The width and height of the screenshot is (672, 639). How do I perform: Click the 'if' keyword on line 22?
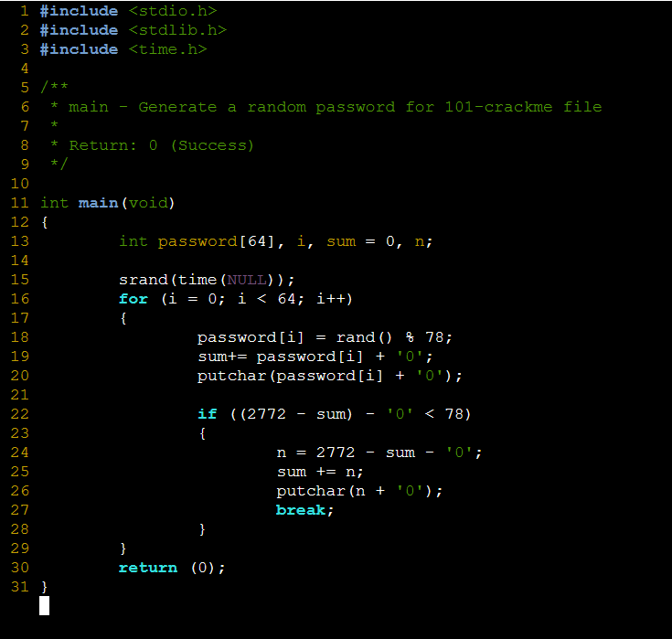(x=207, y=414)
